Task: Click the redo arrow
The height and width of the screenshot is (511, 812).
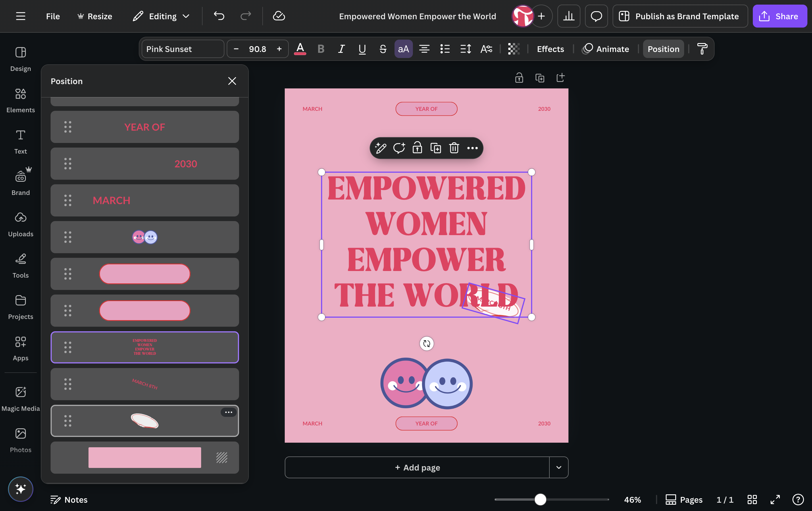Action: (245, 16)
